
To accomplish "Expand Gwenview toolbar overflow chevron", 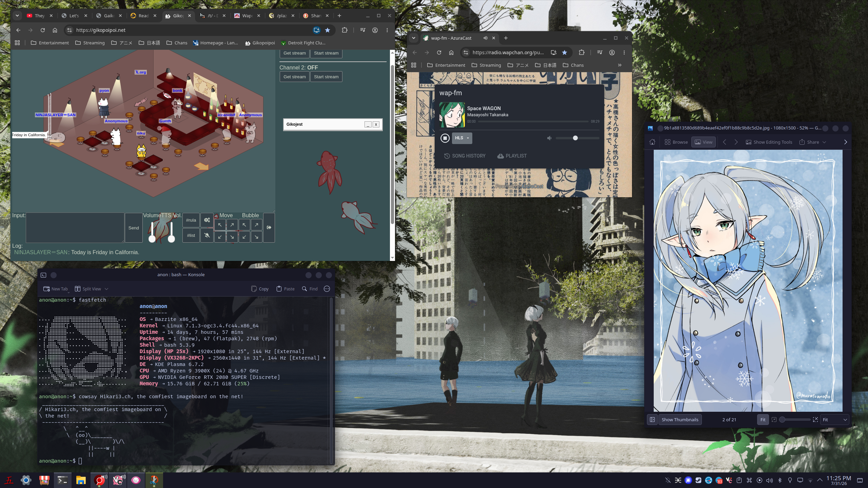I will point(846,142).
